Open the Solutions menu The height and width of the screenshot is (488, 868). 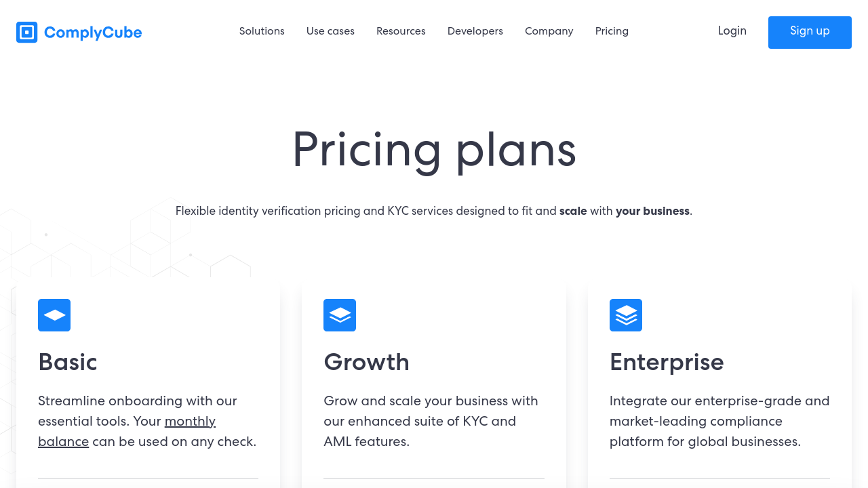(262, 31)
